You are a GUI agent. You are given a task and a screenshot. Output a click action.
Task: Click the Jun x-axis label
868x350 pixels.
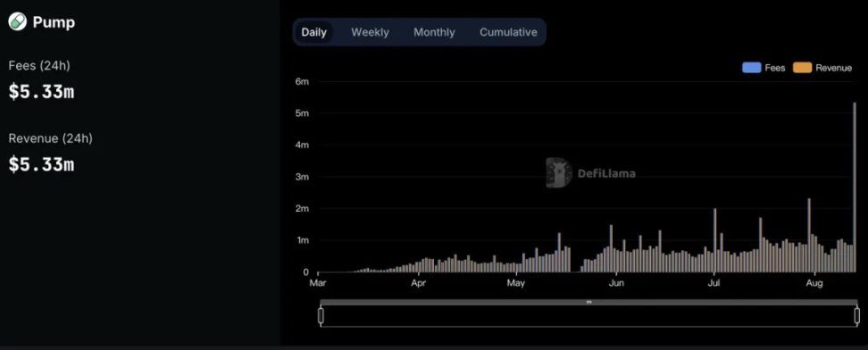click(x=616, y=284)
